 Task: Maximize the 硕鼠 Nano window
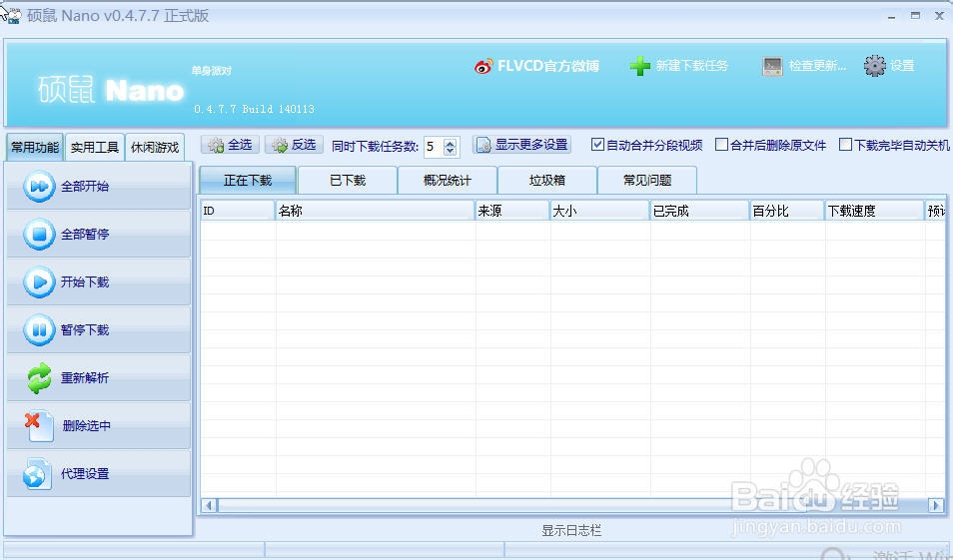pos(915,16)
